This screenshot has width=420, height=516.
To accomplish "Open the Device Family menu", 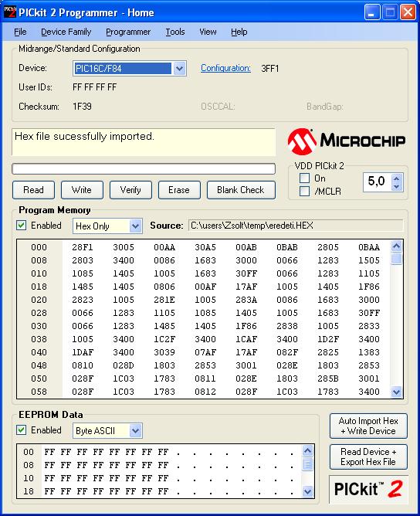I will click(66, 32).
